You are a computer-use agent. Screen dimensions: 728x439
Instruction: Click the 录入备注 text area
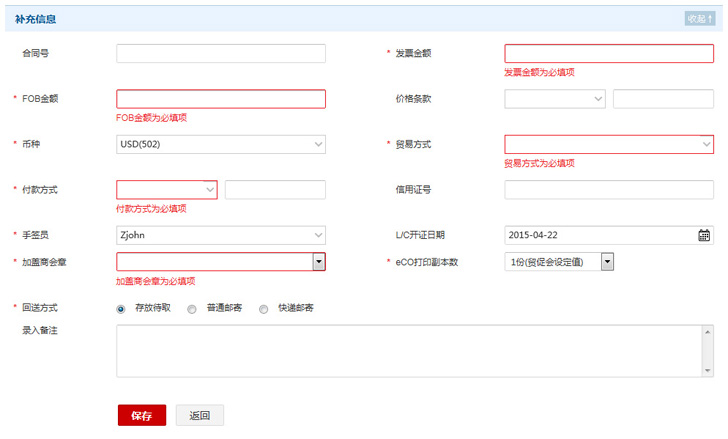coord(414,350)
